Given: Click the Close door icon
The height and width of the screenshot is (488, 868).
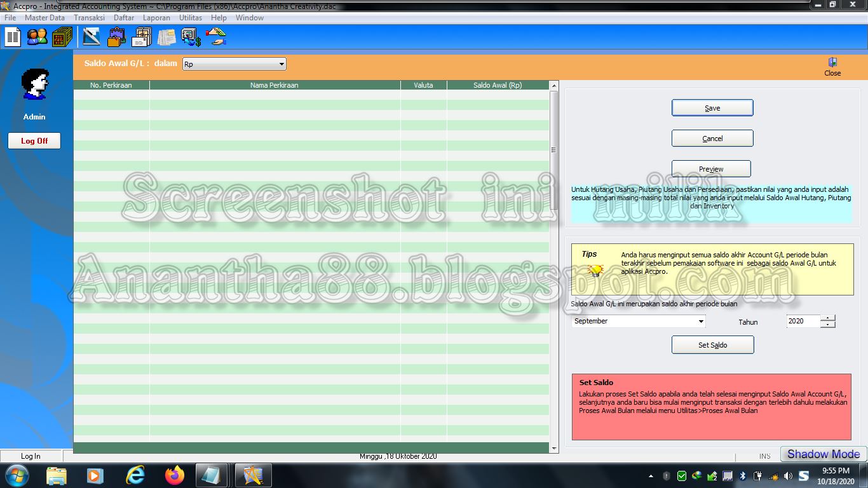Looking at the screenshot, I should [832, 62].
